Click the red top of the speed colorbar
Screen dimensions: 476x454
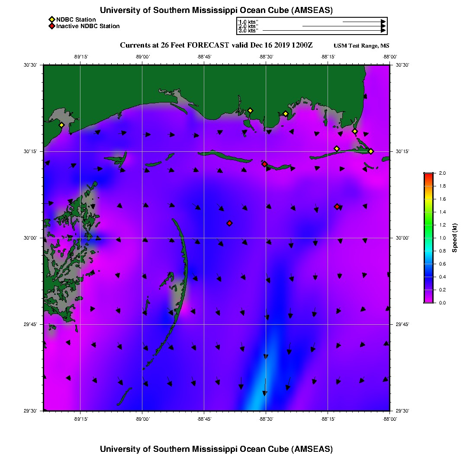point(428,175)
